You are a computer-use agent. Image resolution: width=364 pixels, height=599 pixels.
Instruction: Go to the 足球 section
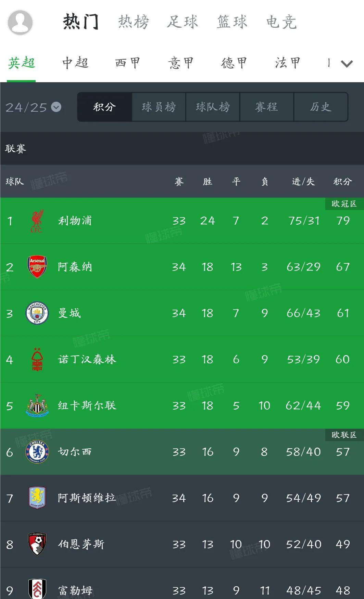coord(183,22)
